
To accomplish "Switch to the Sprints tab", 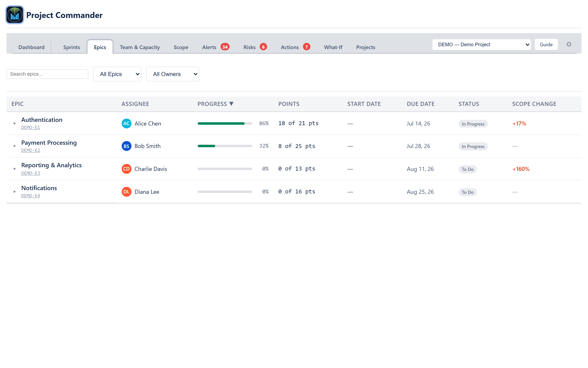I will coord(71,47).
